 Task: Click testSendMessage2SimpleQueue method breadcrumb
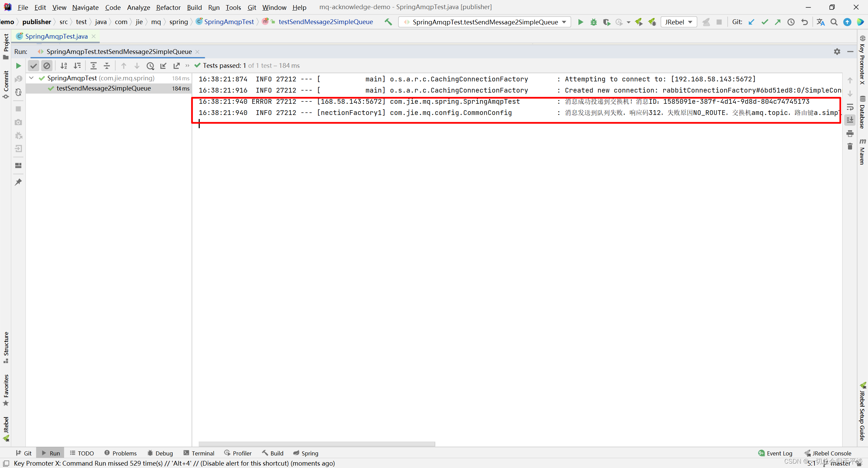click(x=325, y=22)
